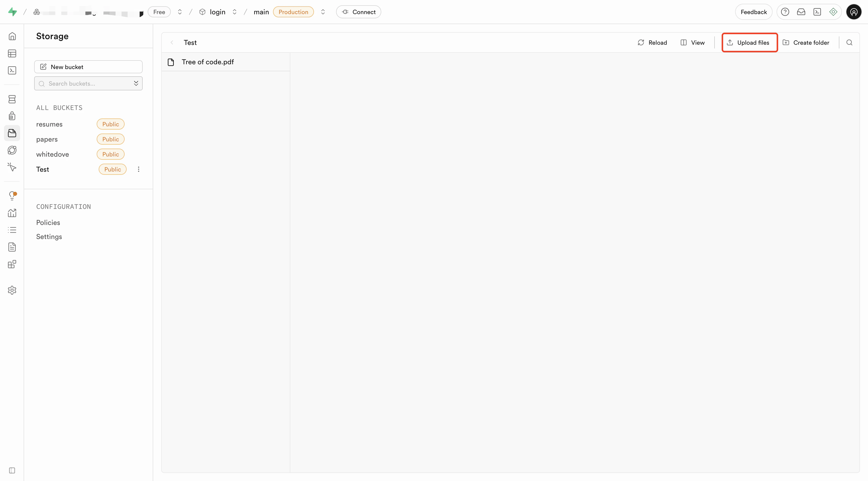
Task: Open the bucket sort dropdown in the search field
Action: pyautogui.click(x=136, y=83)
